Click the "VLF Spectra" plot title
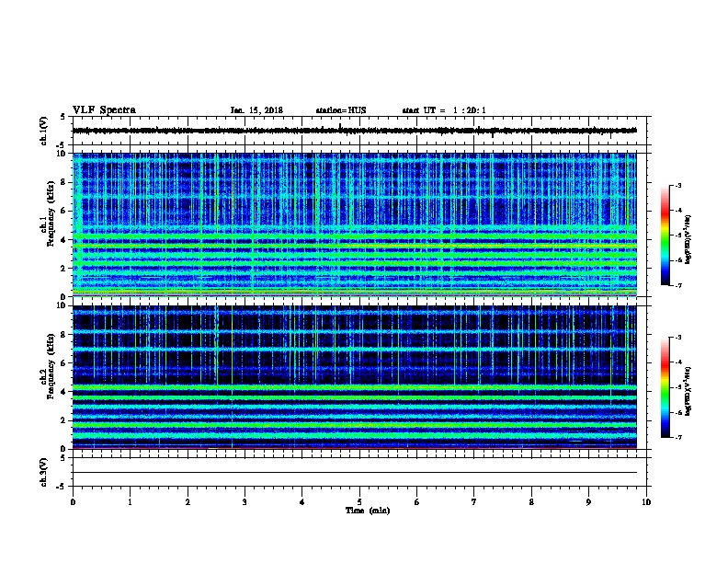The image size is (728, 563). pos(104,110)
